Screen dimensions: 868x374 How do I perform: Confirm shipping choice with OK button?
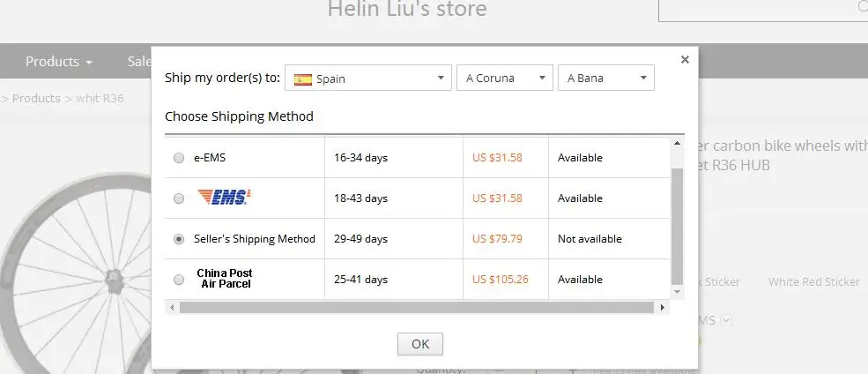(420, 344)
